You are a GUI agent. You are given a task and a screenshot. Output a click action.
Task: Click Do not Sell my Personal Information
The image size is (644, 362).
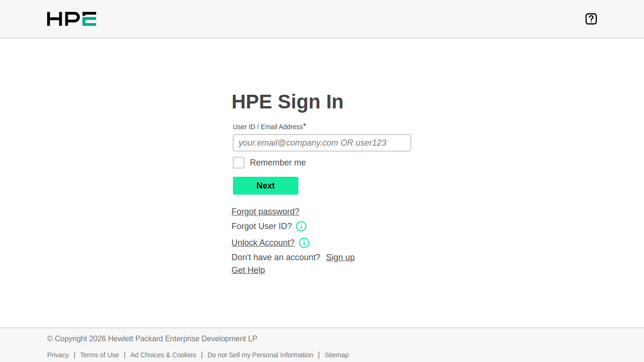click(x=260, y=355)
